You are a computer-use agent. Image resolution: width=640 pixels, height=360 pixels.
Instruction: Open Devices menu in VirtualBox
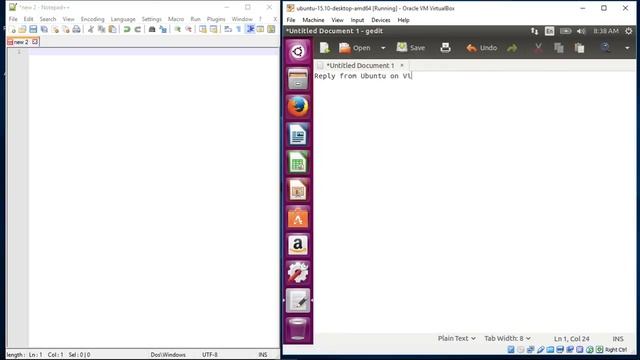(x=380, y=20)
